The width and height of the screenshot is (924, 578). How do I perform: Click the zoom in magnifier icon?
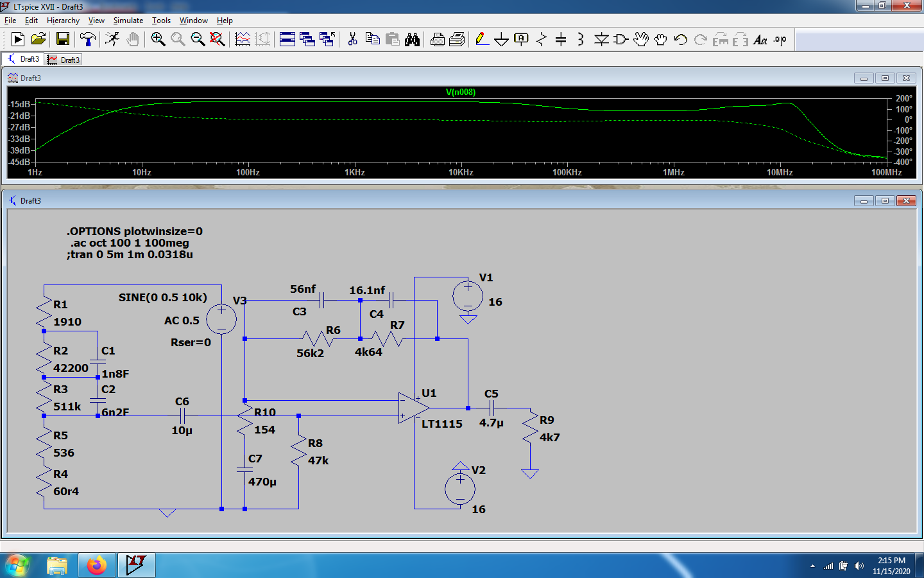(158, 39)
